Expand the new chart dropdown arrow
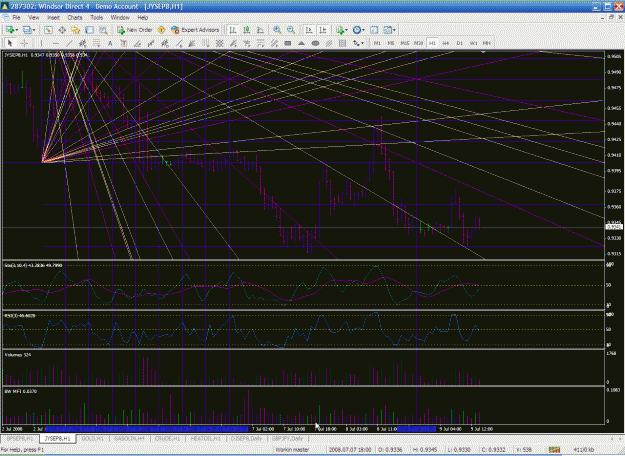This screenshot has width=625, height=456. (x=17, y=30)
